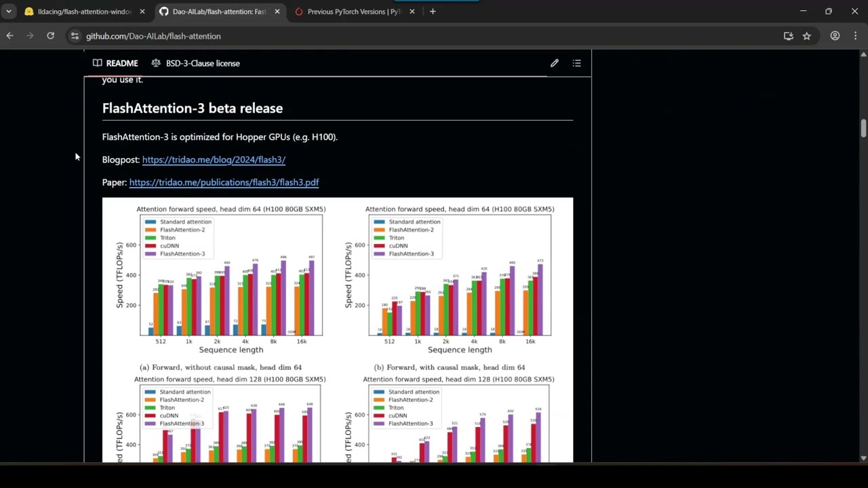868x488 pixels.
Task: Bookmark this page with the star icon
Action: click(x=806, y=36)
